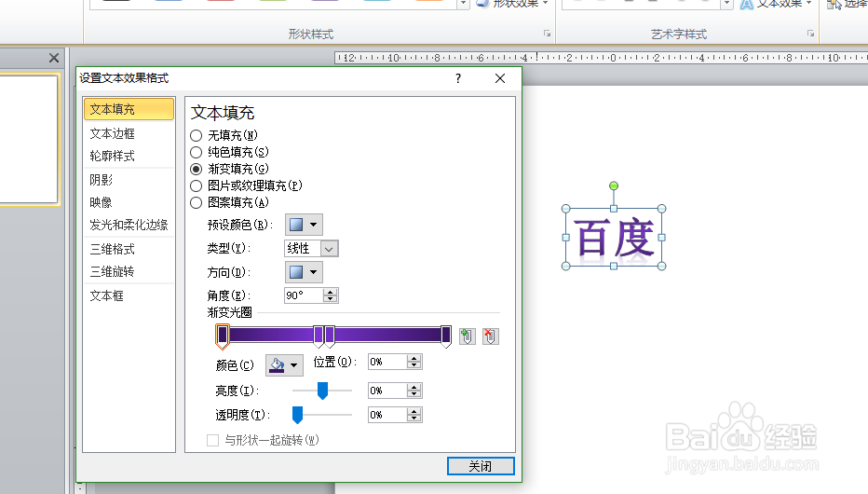The width and height of the screenshot is (868, 494).
Task: Select the Pattern fill (图案填充) option
Action: (196, 202)
